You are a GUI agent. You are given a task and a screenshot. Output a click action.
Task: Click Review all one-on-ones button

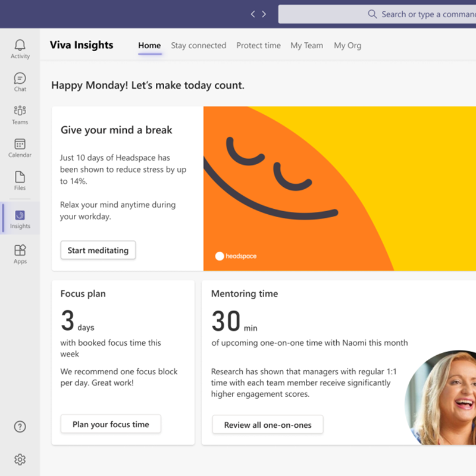pyautogui.click(x=268, y=424)
